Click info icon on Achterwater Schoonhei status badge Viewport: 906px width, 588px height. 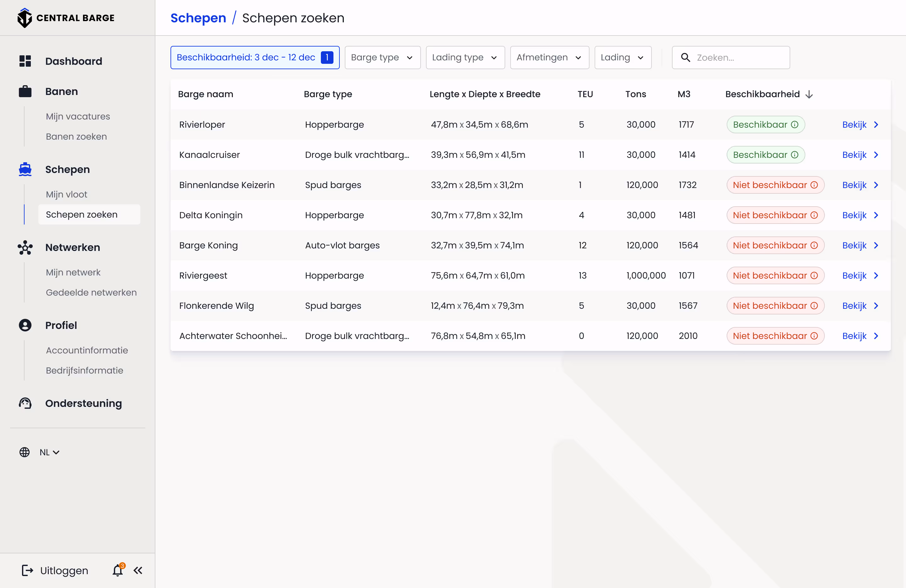click(814, 336)
